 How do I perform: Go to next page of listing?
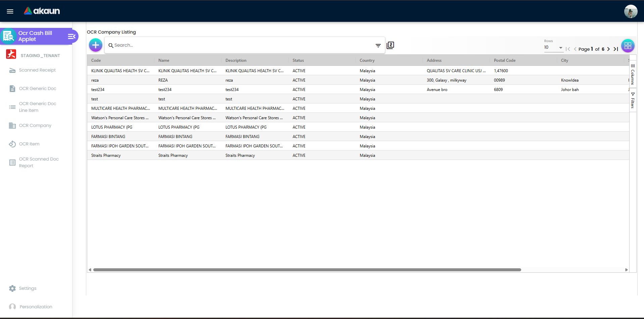click(608, 49)
